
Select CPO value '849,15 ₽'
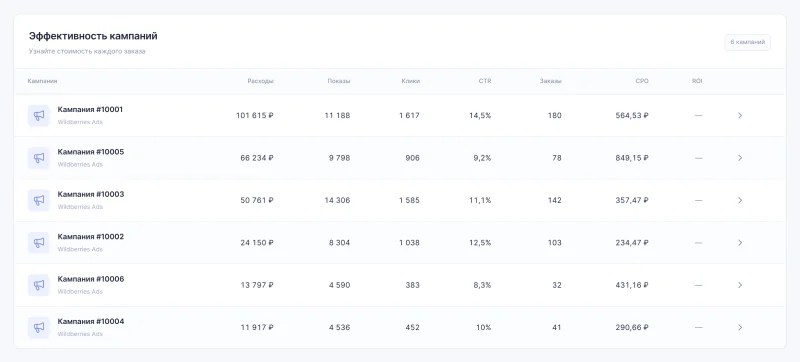[x=632, y=158]
